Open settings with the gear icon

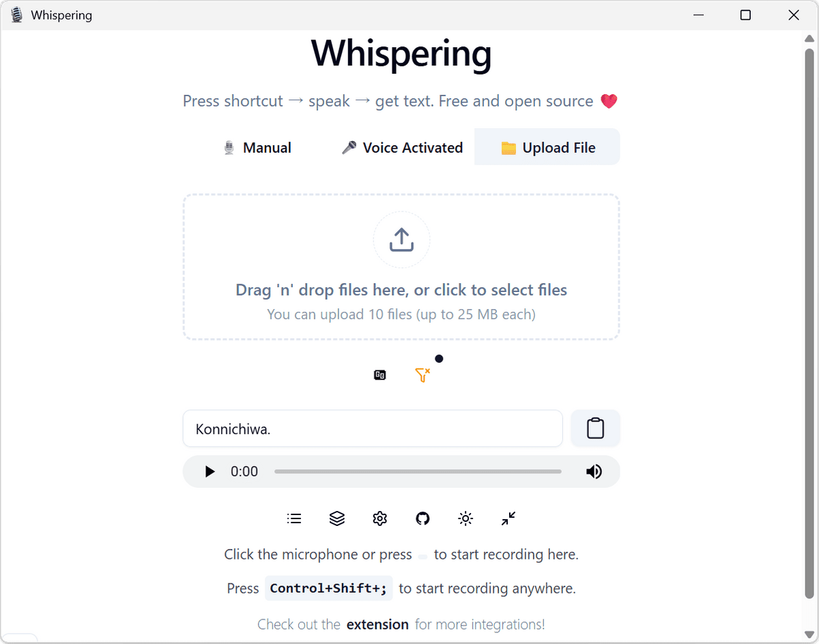click(380, 518)
